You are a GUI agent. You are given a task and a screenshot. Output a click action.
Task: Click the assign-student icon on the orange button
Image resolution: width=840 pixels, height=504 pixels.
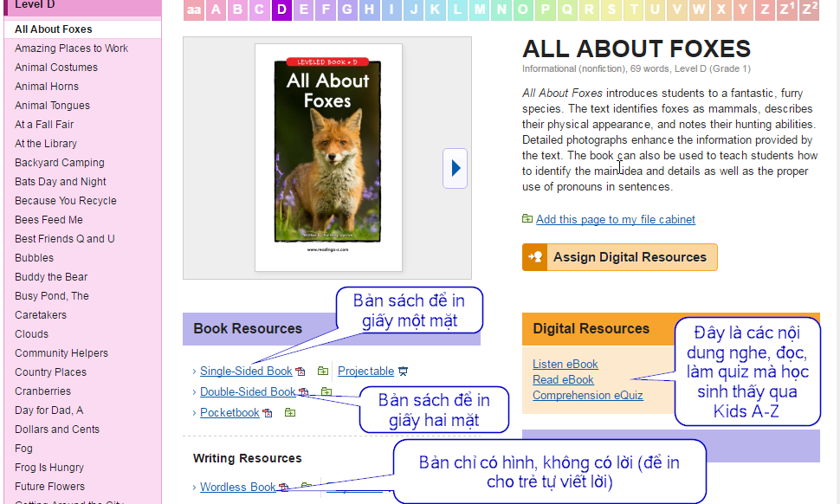pyautogui.click(x=535, y=257)
